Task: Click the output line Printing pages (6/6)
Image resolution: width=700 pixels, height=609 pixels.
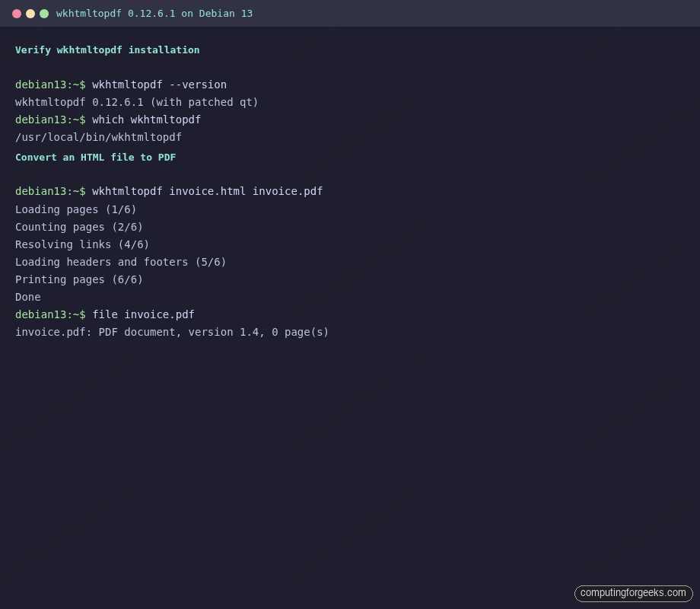Action: click(x=78, y=279)
